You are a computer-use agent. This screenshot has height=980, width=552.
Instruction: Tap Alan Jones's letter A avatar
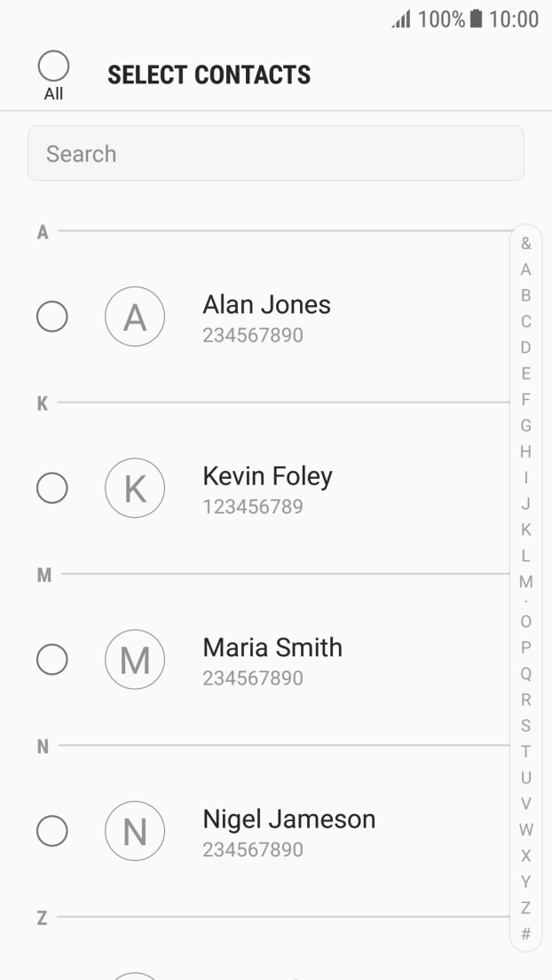pyautogui.click(x=135, y=317)
